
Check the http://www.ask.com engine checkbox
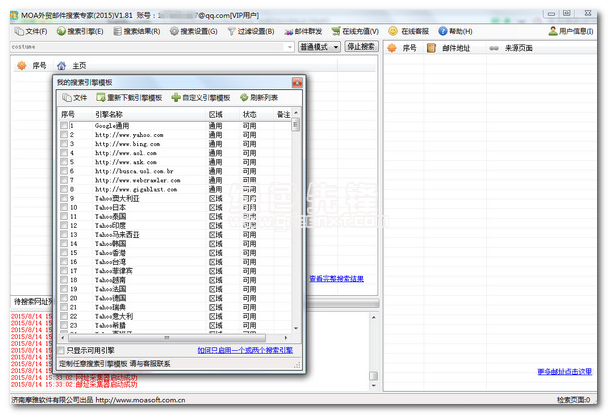pyautogui.click(x=64, y=162)
